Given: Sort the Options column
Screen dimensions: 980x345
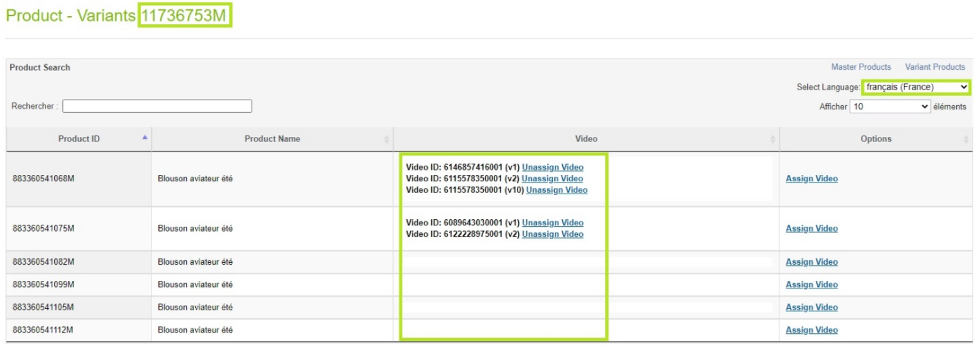Looking at the screenshot, I should 966,139.
